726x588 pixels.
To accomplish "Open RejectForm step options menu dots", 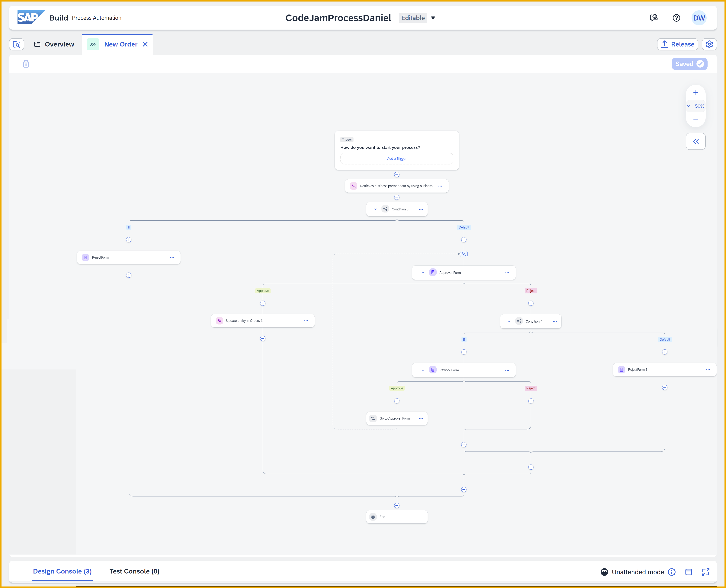I will point(172,257).
